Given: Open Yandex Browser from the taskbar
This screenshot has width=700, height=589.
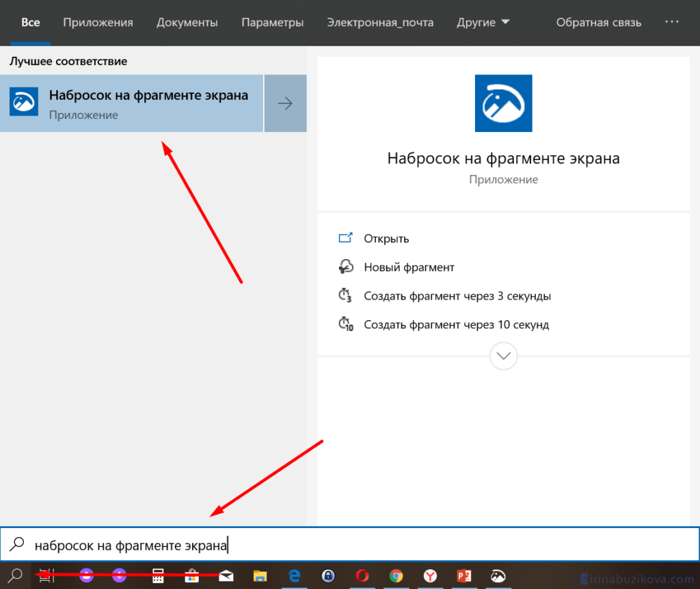Looking at the screenshot, I should pos(430,576).
